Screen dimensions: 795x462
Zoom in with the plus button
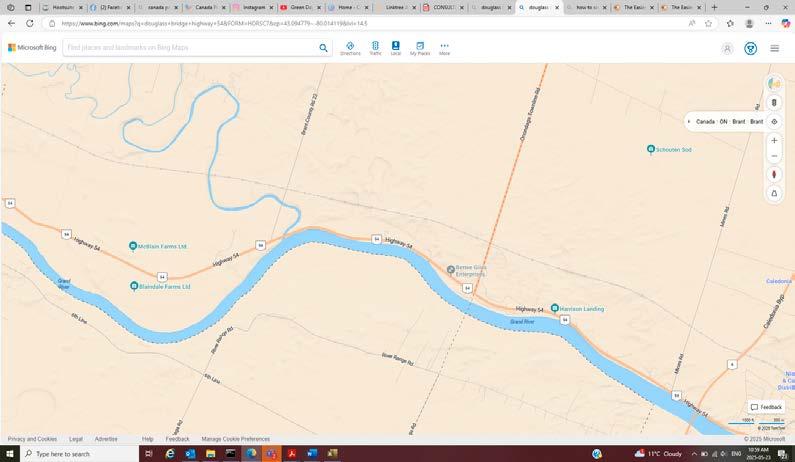(774, 140)
